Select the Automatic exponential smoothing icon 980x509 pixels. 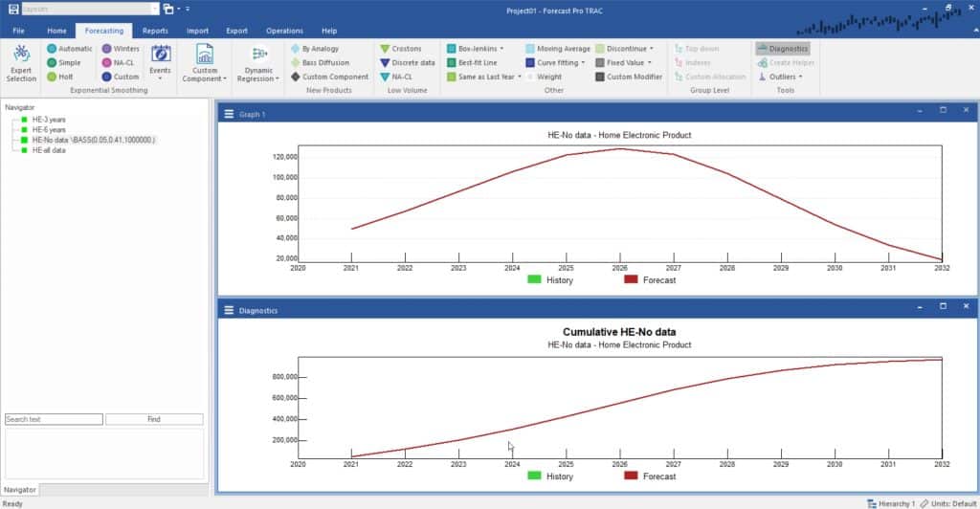coord(52,48)
